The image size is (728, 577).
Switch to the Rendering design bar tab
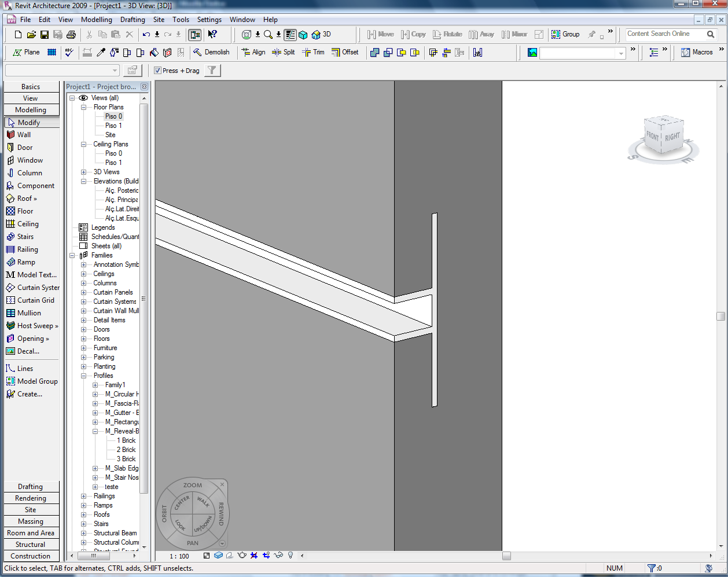point(31,498)
